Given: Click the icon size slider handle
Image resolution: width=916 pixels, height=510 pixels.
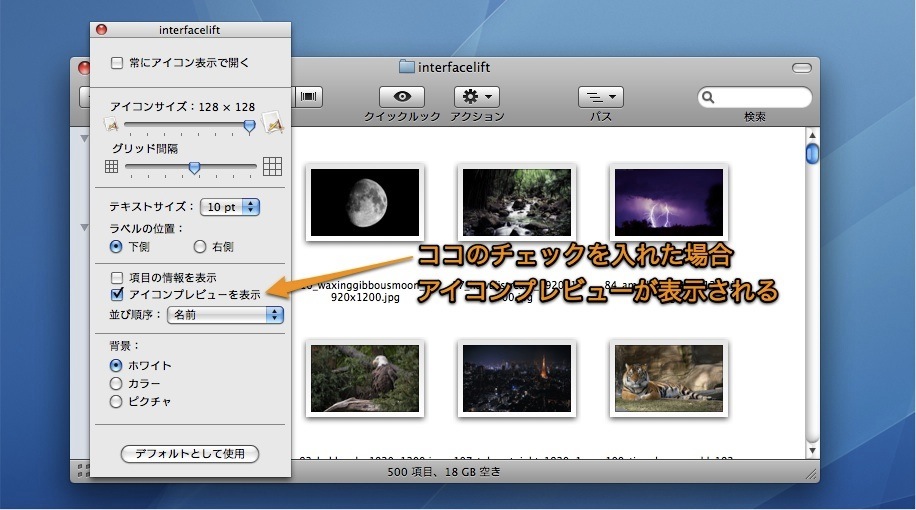Looking at the screenshot, I should pyautogui.click(x=249, y=126).
